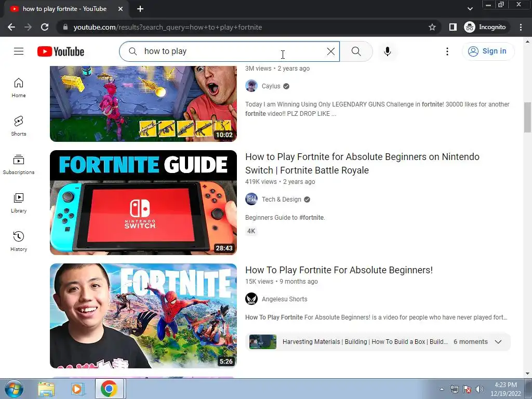Select the 'how to play fortnite - YouTube' tab

pyautogui.click(x=64, y=9)
